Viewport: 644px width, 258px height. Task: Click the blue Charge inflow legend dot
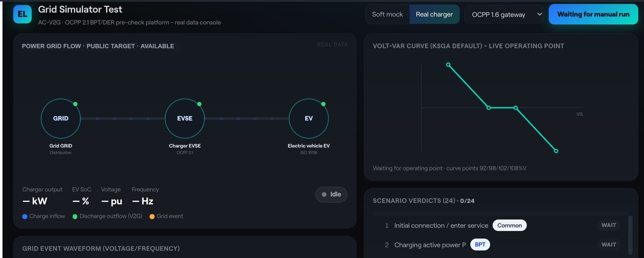(x=25, y=217)
